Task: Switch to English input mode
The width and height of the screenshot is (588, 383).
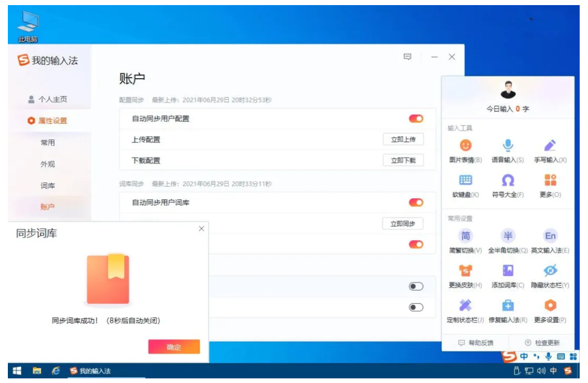Action: coord(551,236)
